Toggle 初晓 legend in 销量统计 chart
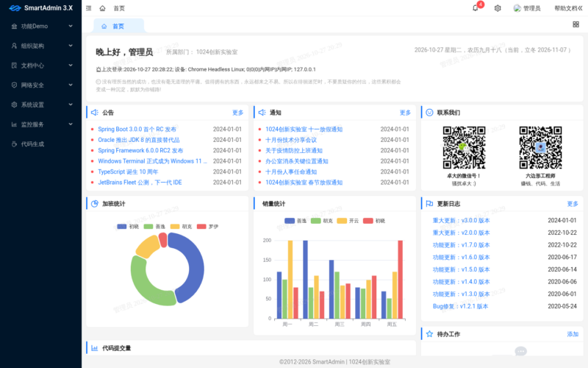Image resolution: width=588 pixels, height=368 pixels. [x=374, y=221]
